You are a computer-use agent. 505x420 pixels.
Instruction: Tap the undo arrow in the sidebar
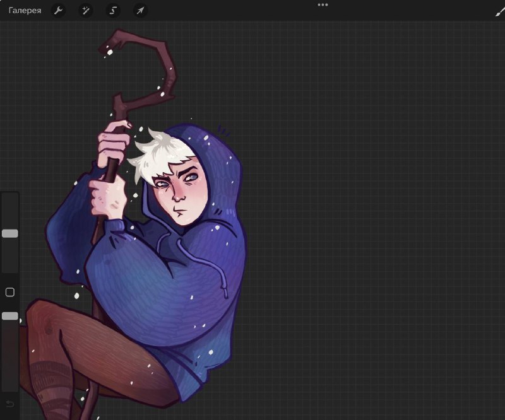pos(10,404)
